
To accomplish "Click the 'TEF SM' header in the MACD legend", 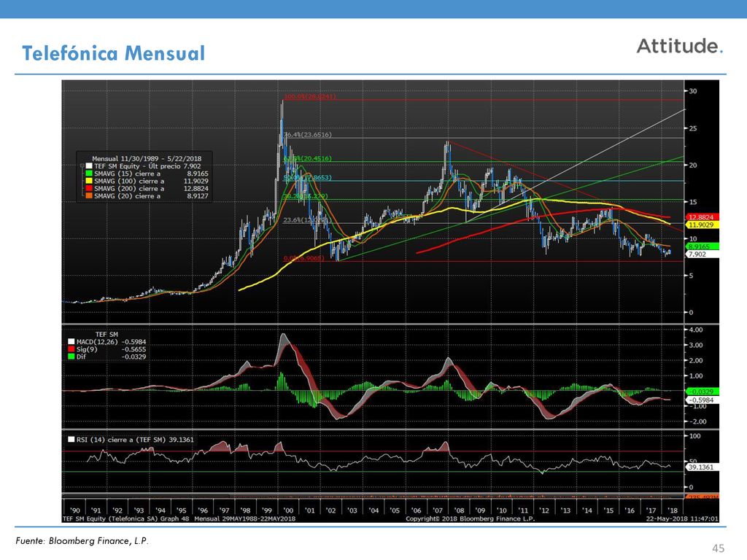I will pos(107,334).
